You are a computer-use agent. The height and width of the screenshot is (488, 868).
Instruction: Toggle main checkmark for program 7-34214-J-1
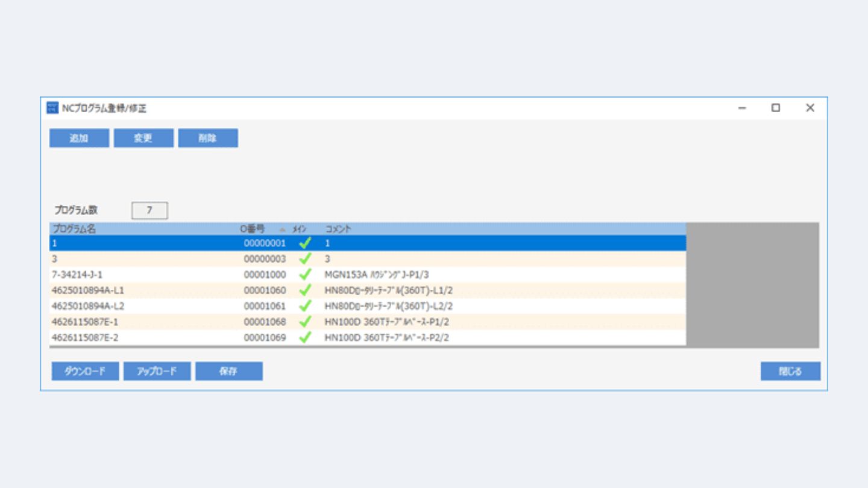pyautogui.click(x=305, y=275)
